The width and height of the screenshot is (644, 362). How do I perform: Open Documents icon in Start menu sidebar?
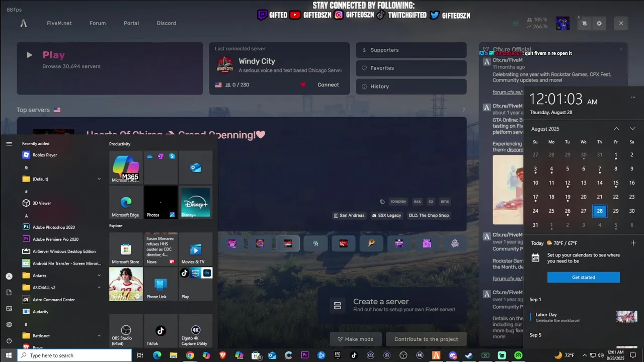point(9,292)
